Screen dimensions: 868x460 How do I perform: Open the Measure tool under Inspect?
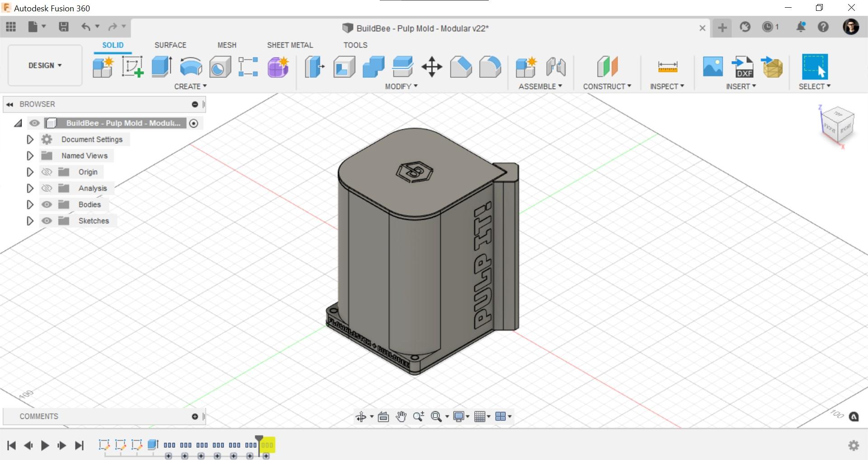click(x=667, y=67)
